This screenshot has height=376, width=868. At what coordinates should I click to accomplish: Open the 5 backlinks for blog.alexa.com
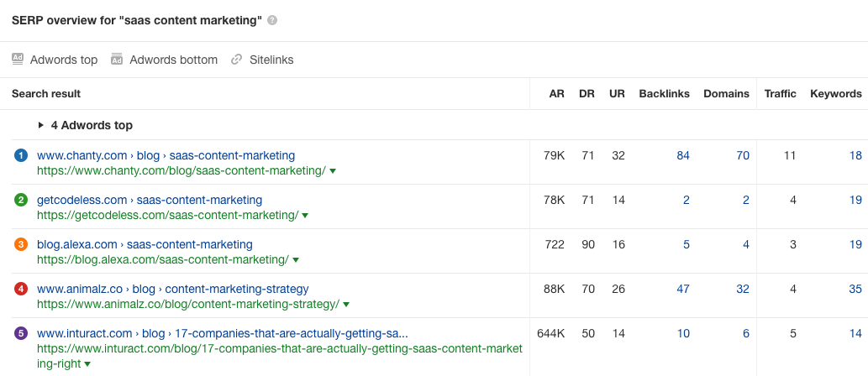point(687,244)
